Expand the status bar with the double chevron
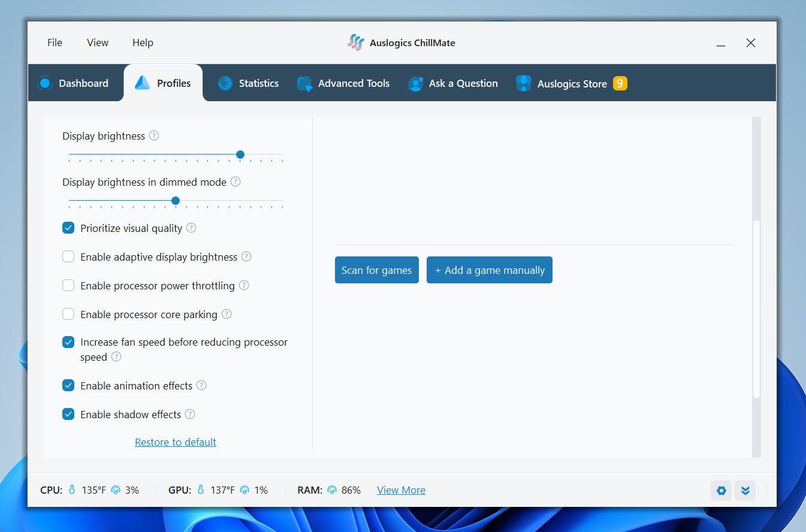The height and width of the screenshot is (532, 806). pos(745,490)
